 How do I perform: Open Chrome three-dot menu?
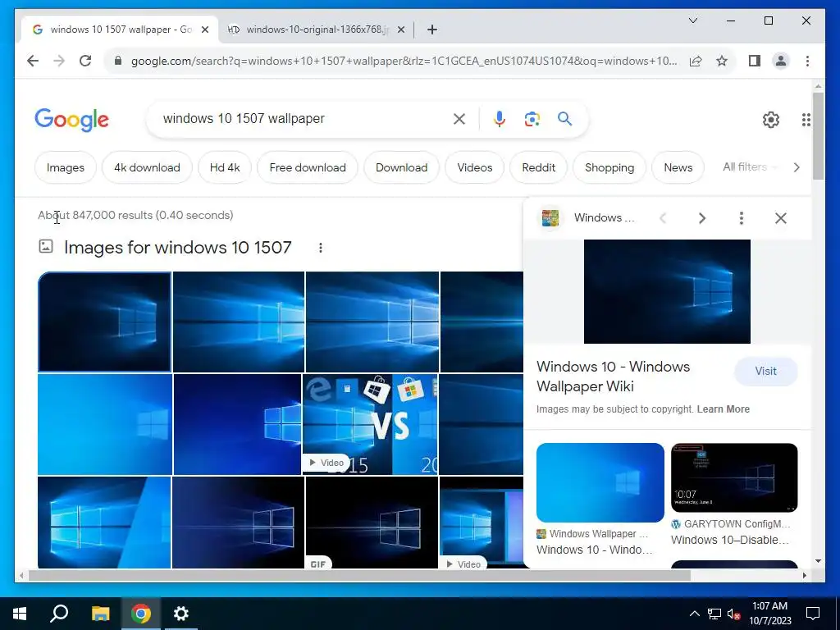pyautogui.click(x=807, y=61)
